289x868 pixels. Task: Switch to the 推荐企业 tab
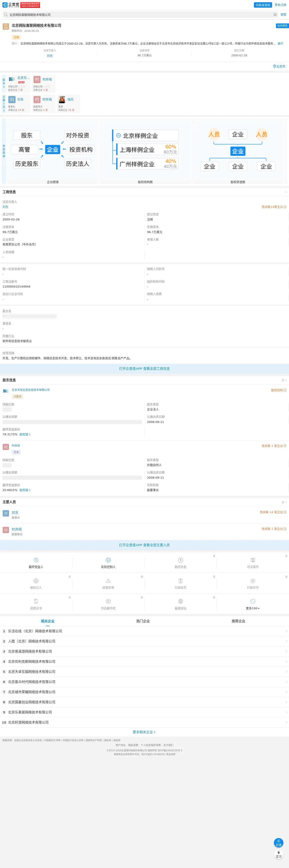pos(238,621)
